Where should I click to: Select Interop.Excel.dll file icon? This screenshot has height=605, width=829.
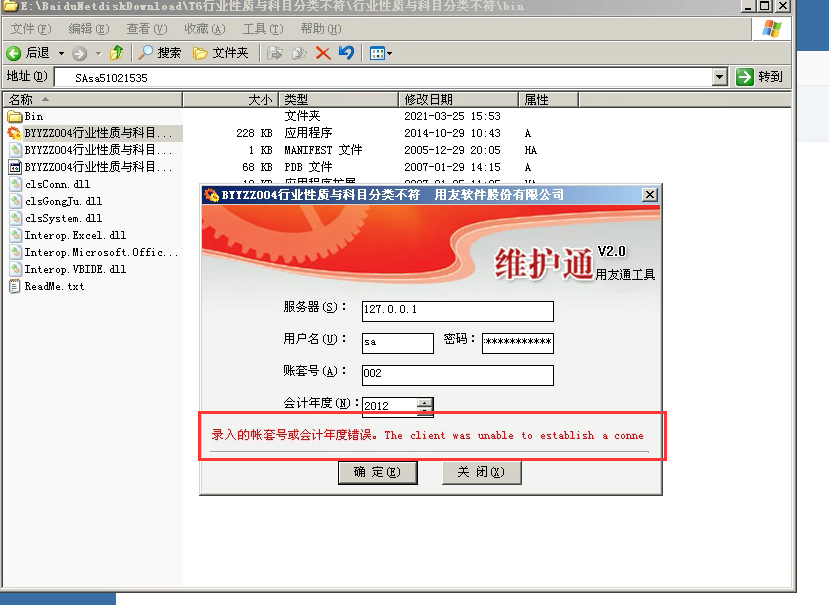(15, 235)
